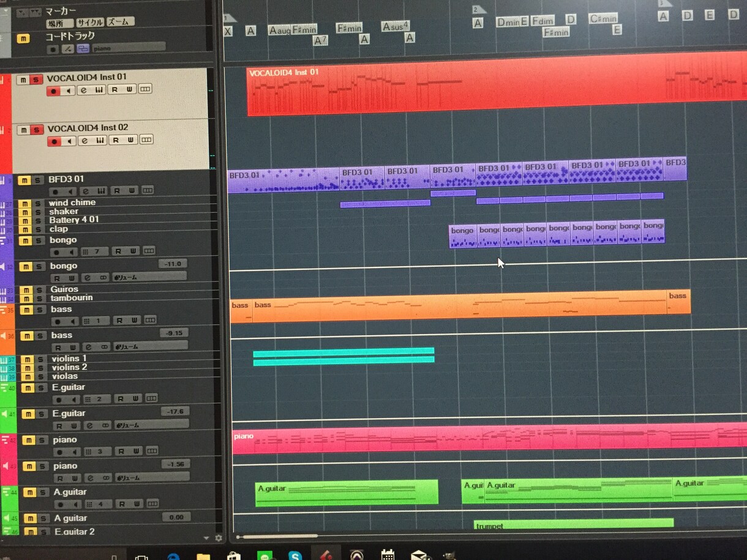
Task: Record-enable the A.guitar MIDI track
Action: click(x=60, y=504)
